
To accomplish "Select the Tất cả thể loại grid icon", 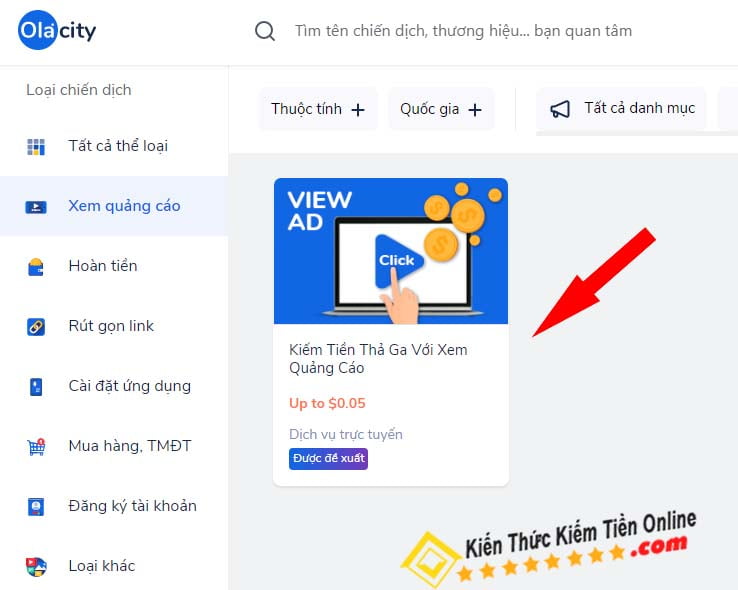I will [x=36, y=147].
